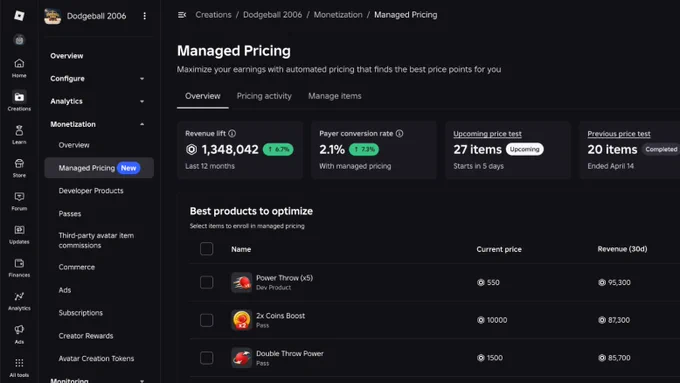Open the Learn icon in sidebar
680x383 pixels.
click(x=19, y=134)
